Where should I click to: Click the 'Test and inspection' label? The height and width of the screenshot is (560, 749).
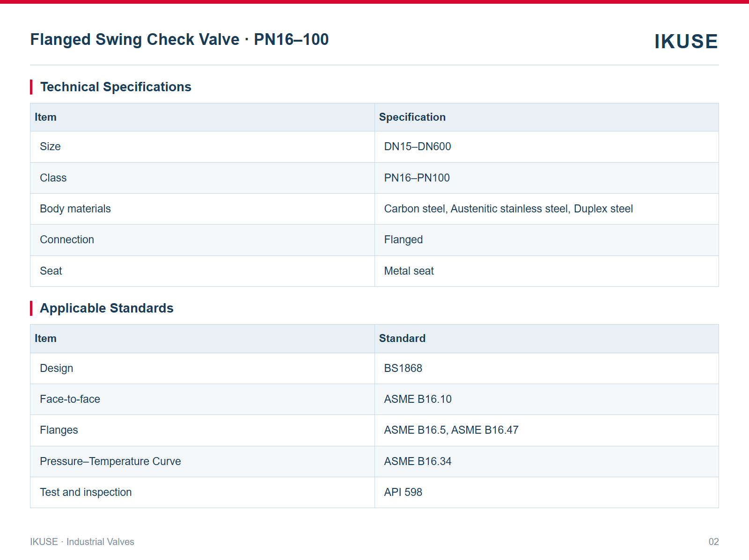[x=86, y=492]
